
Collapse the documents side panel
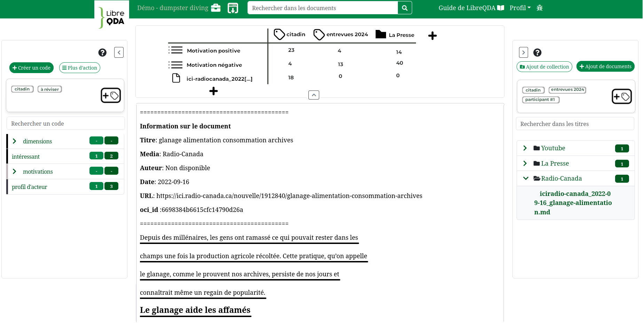coord(524,53)
